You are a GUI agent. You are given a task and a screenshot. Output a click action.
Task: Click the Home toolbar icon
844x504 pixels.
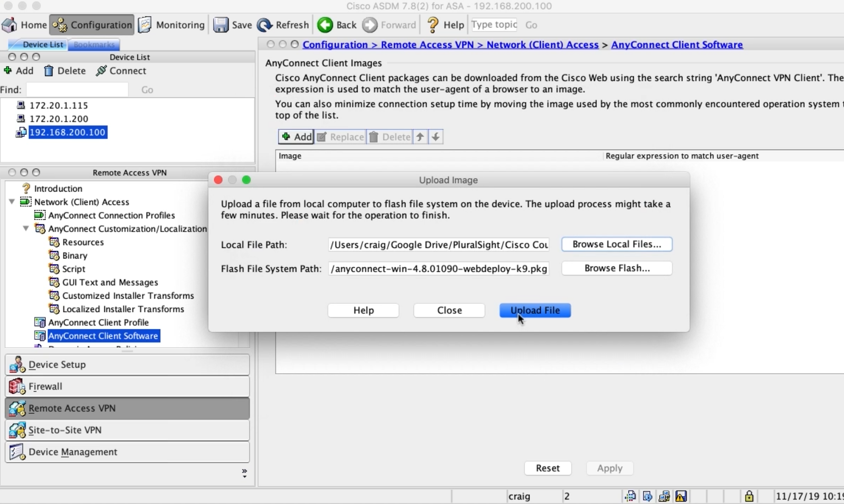point(10,25)
